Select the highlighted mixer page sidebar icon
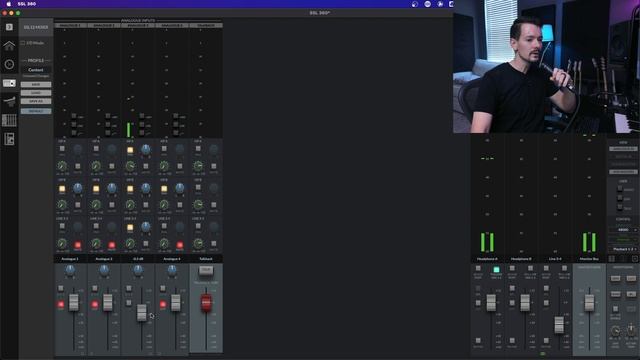 click(x=9, y=83)
